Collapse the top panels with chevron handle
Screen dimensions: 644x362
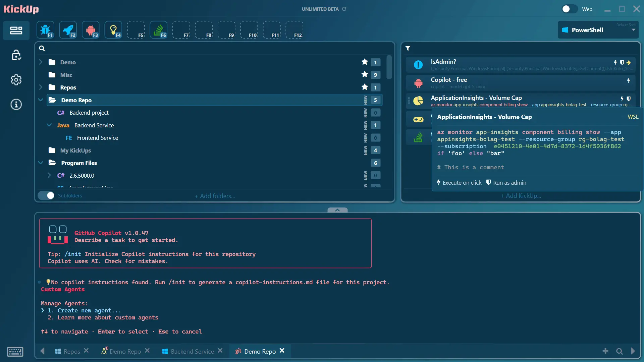pos(337,210)
